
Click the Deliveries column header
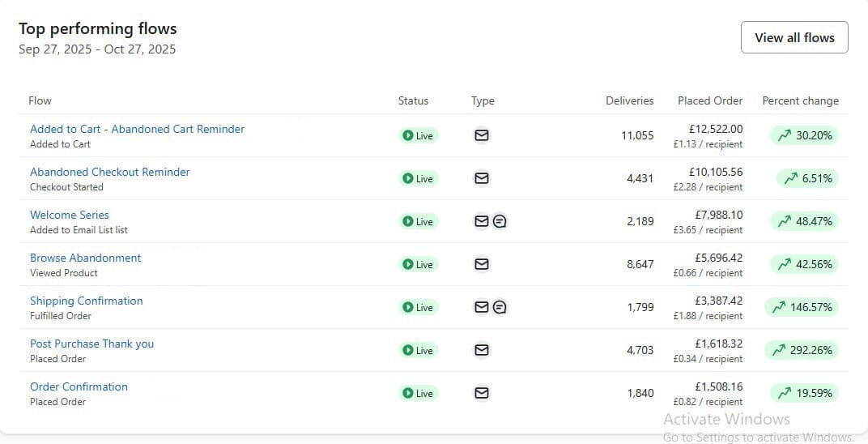click(x=629, y=100)
